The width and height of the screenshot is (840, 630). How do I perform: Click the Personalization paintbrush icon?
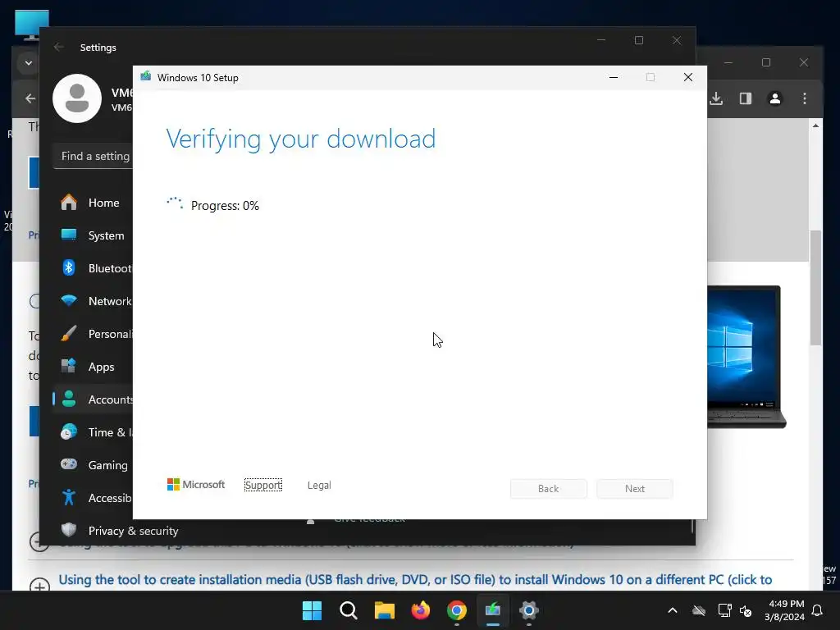(x=69, y=333)
